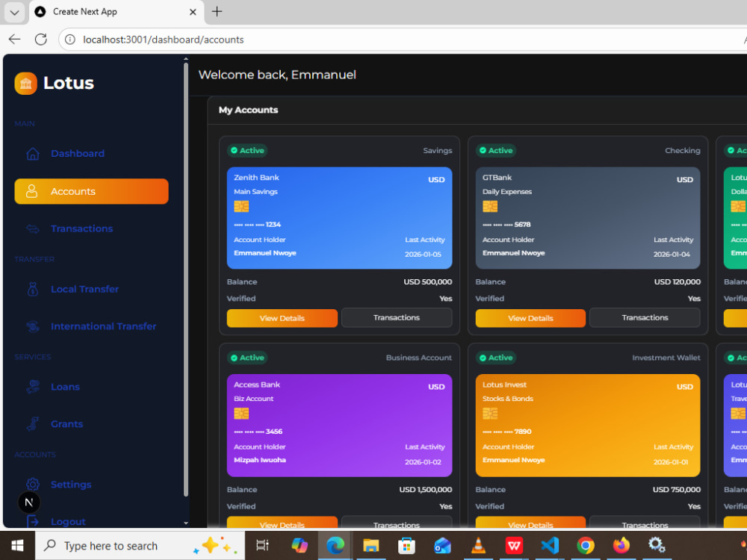
Task: Click the site information icon in address bar
Action: click(x=70, y=40)
